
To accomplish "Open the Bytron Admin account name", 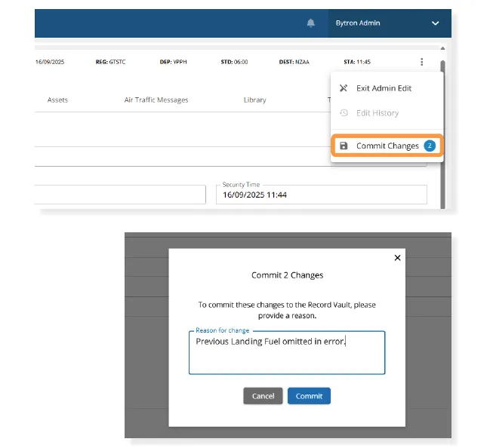I will (358, 23).
